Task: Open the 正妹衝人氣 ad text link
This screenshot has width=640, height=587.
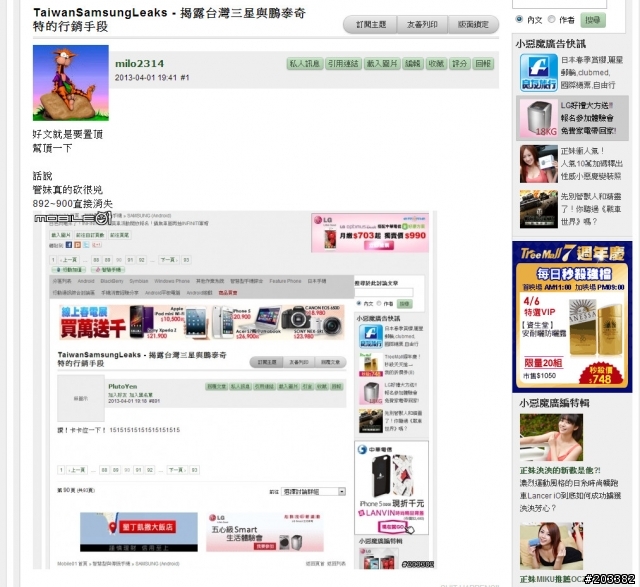Action: (591, 164)
